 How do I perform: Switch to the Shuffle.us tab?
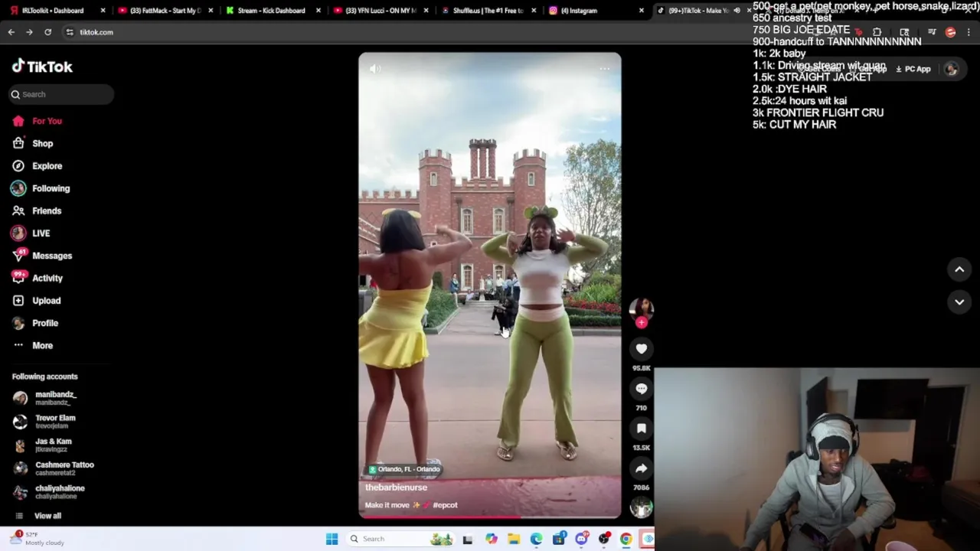point(487,11)
